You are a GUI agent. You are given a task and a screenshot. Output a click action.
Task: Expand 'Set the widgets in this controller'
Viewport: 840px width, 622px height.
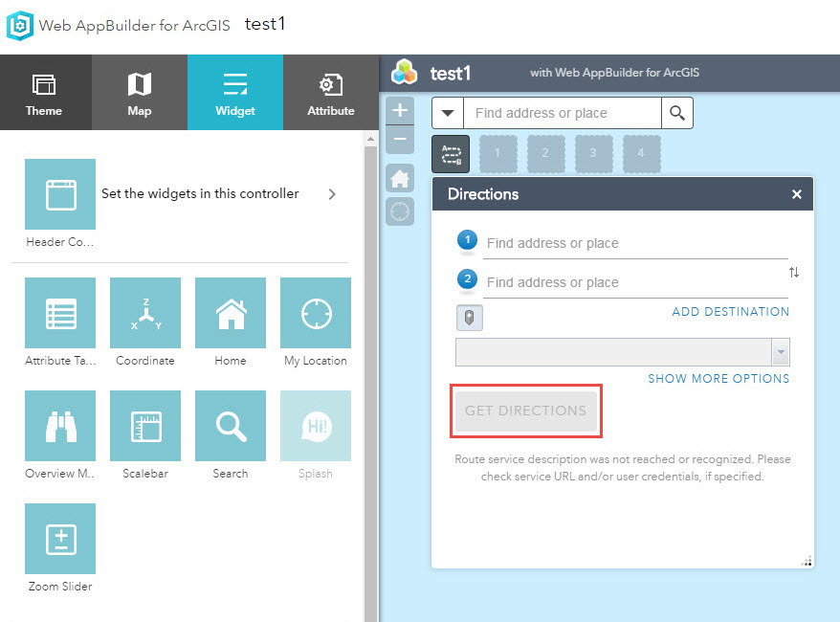[x=332, y=194]
